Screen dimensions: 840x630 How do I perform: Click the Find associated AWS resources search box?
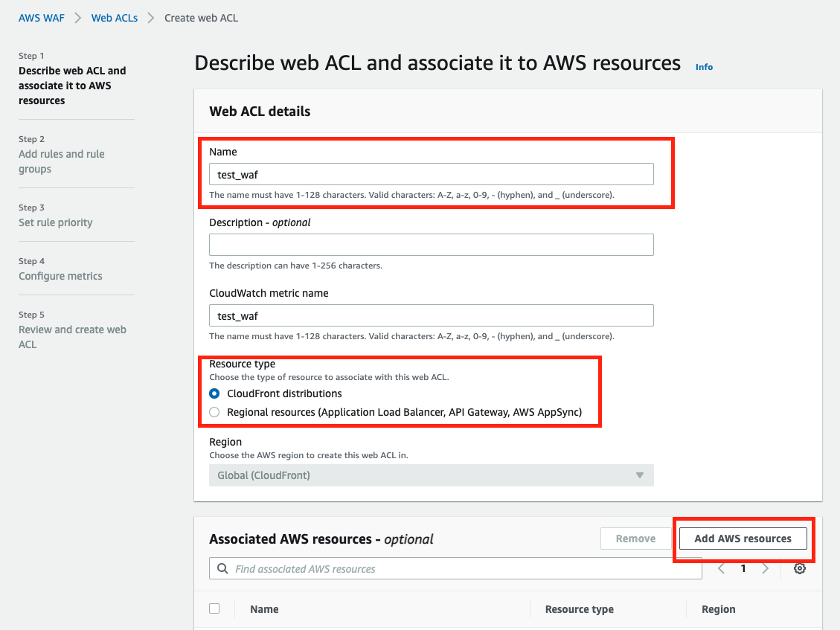tap(461, 569)
